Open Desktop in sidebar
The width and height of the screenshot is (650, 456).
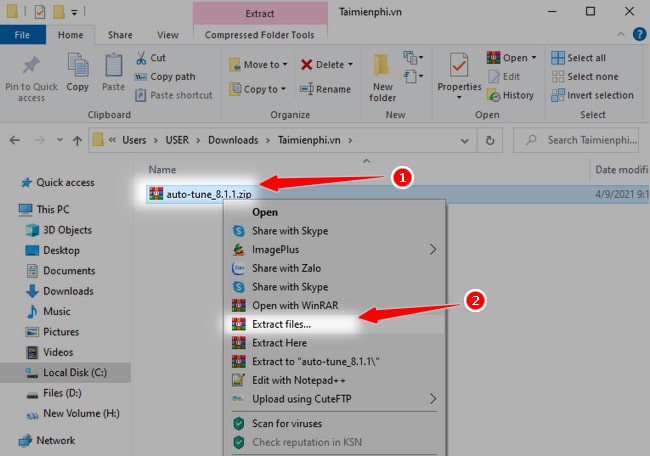52,250
